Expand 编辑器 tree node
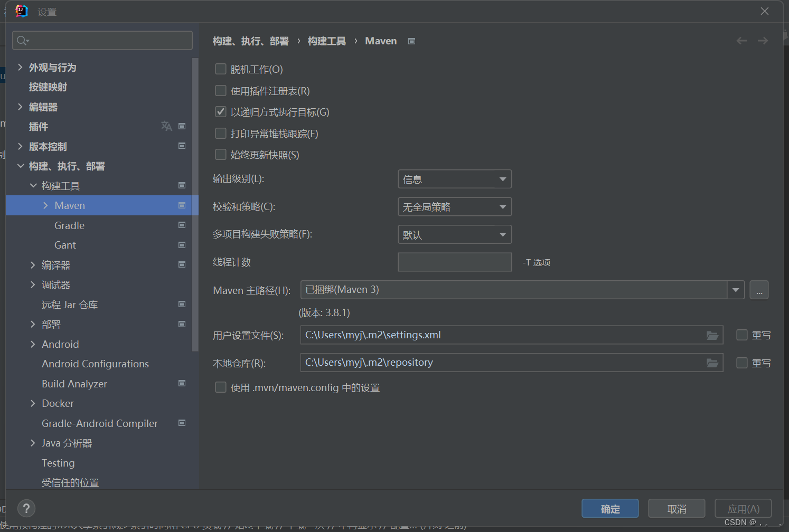Screen dimensions: 789x532 20,107
